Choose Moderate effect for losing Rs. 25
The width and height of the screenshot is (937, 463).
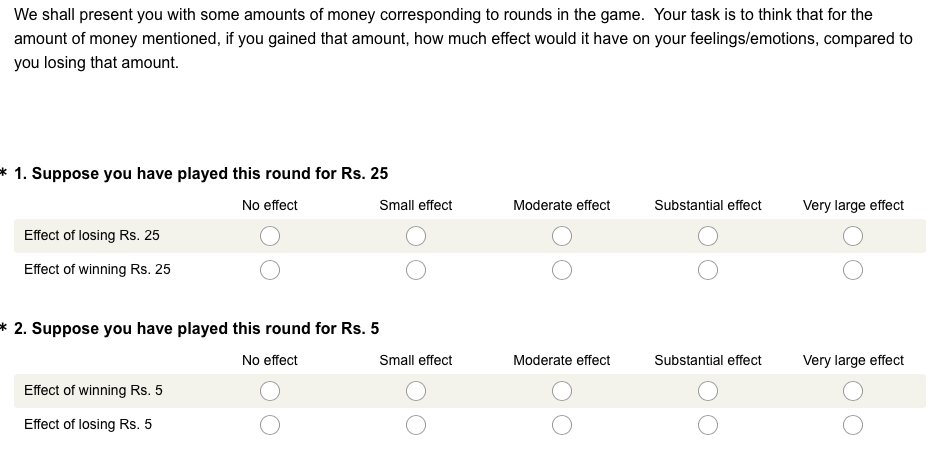point(562,236)
